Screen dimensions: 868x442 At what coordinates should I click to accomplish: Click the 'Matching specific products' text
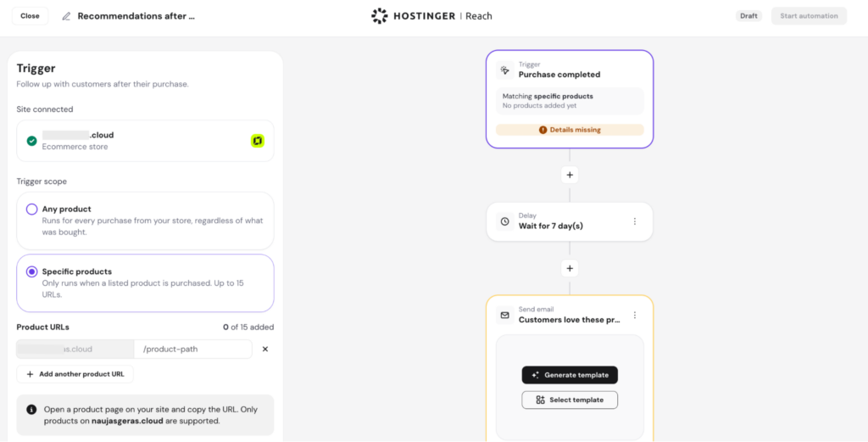coord(548,97)
